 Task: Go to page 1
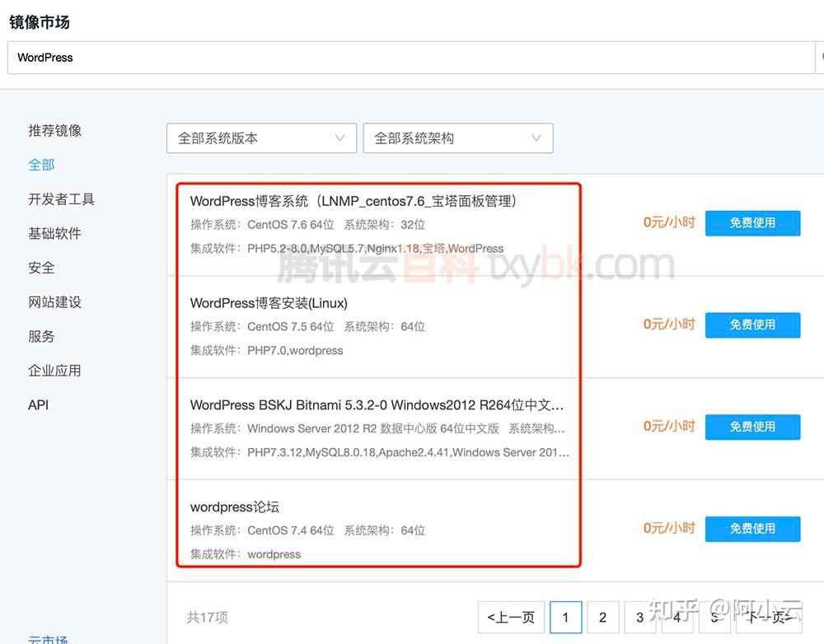click(x=566, y=617)
